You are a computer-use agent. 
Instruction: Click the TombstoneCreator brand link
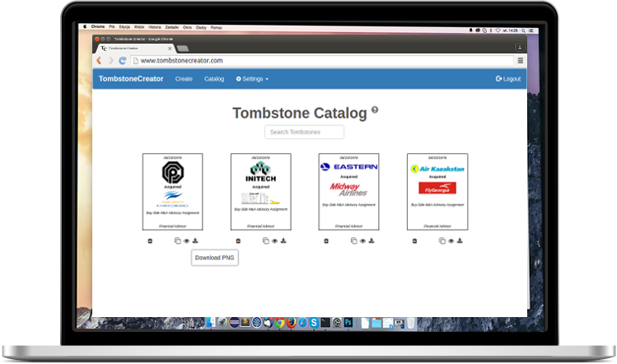coord(131,79)
